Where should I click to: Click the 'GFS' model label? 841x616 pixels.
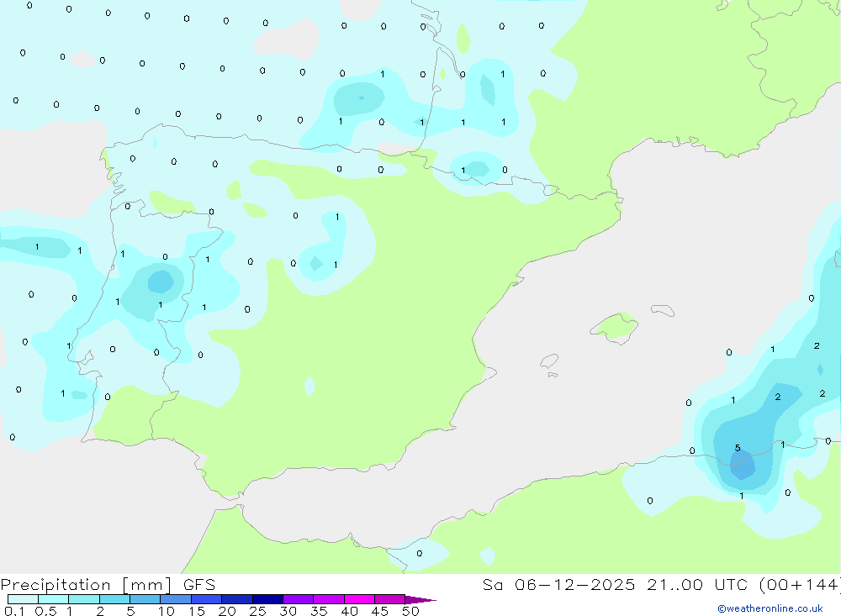click(x=199, y=584)
